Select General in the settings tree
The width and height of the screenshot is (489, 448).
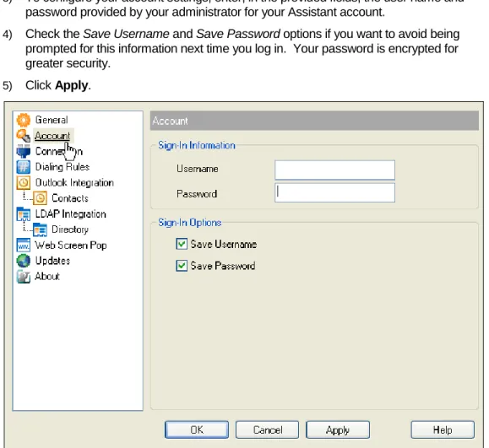coord(52,120)
